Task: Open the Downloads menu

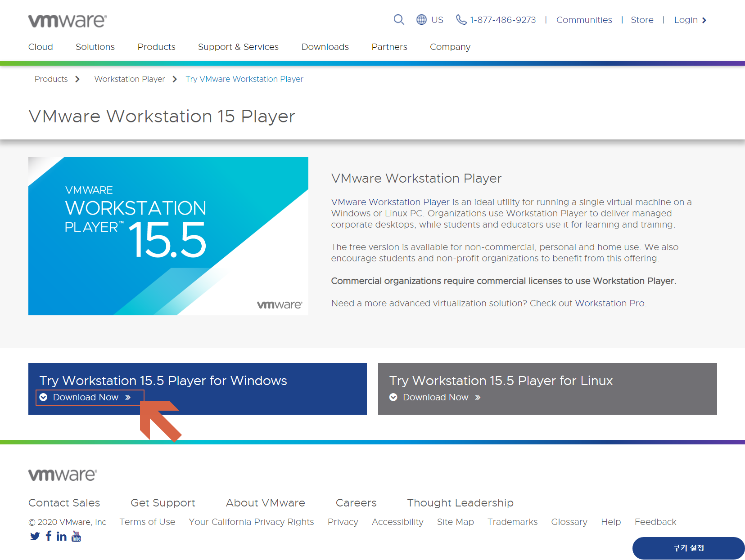Action: click(x=325, y=47)
